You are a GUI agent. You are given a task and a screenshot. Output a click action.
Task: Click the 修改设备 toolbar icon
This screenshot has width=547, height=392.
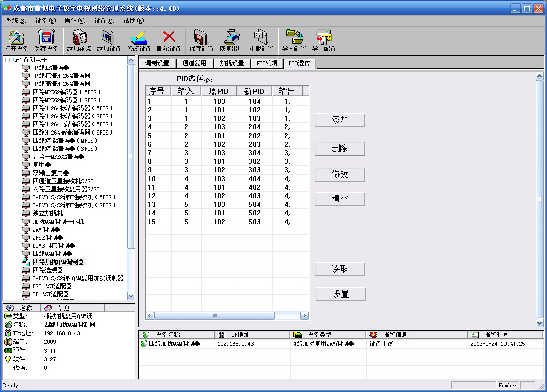point(139,37)
